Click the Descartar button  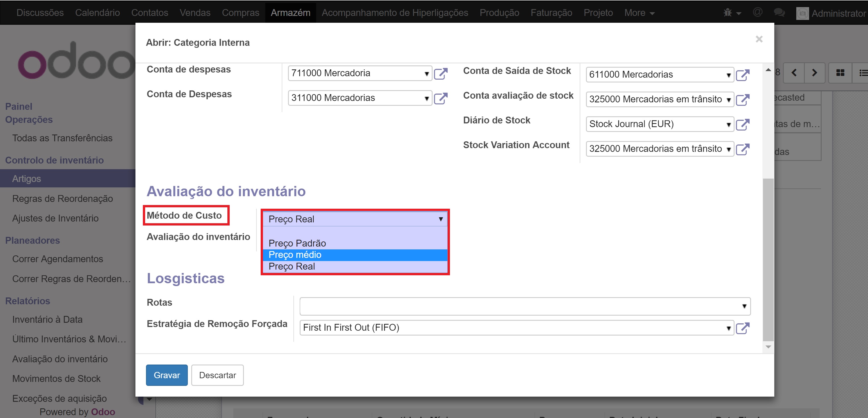tap(217, 375)
